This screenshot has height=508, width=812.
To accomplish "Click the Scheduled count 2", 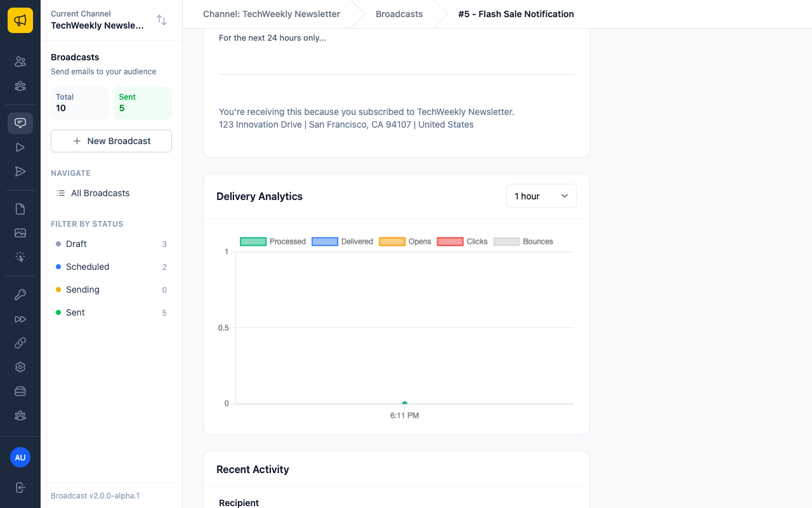I will [164, 267].
